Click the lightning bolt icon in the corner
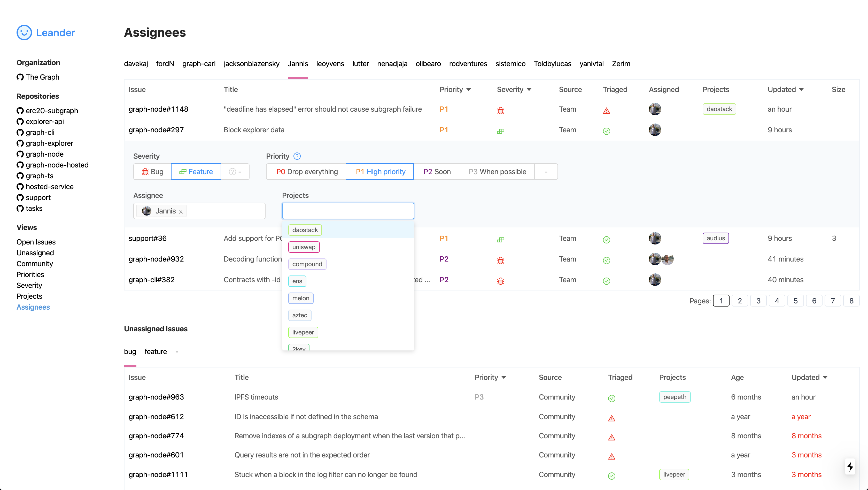 point(850,466)
